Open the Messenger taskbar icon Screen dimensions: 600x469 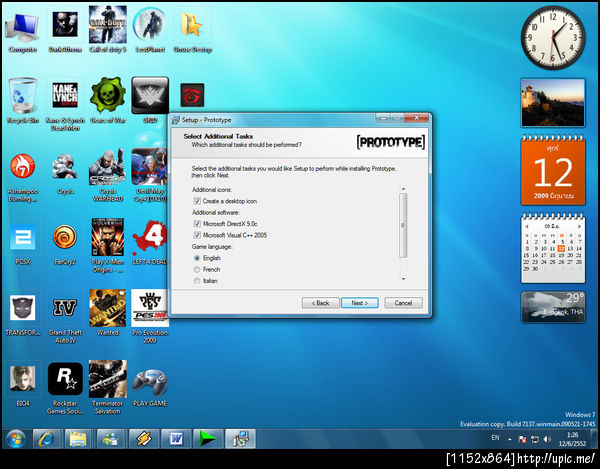click(111, 439)
